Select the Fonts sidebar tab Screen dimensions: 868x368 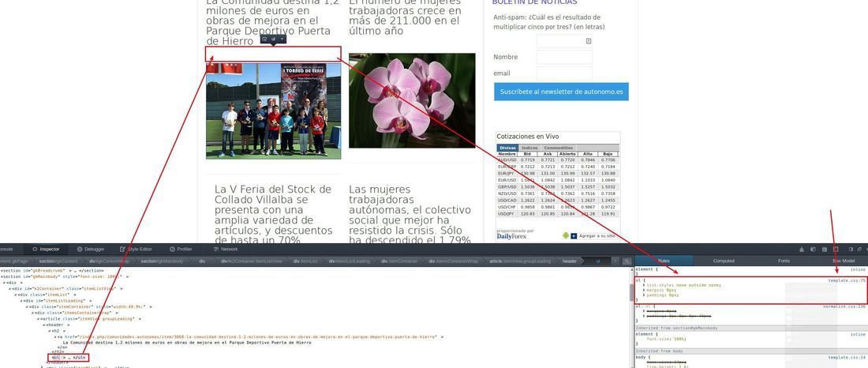tap(784, 261)
